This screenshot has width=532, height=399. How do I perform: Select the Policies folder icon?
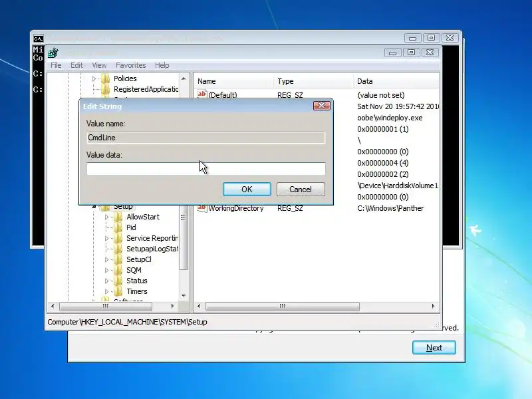click(106, 78)
